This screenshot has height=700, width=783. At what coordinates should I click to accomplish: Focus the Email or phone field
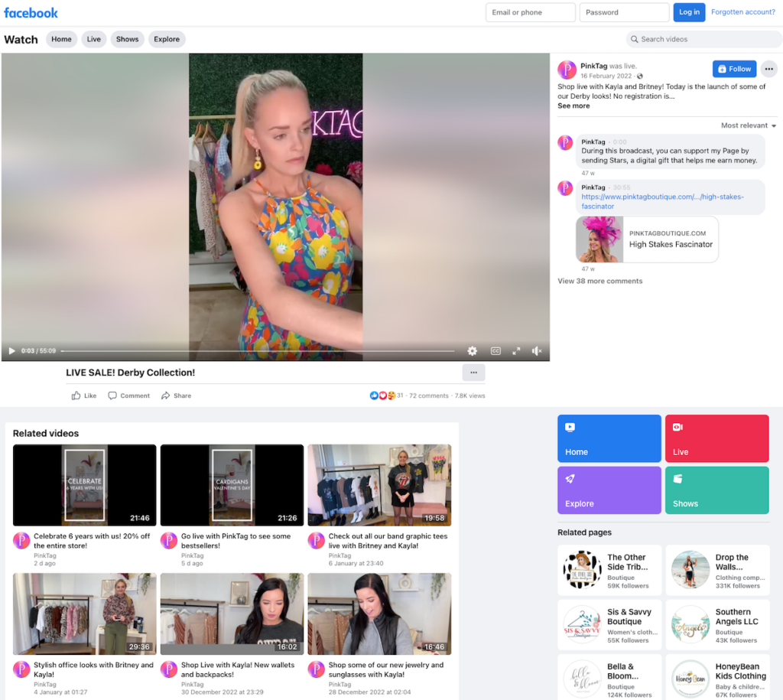[x=531, y=12]
